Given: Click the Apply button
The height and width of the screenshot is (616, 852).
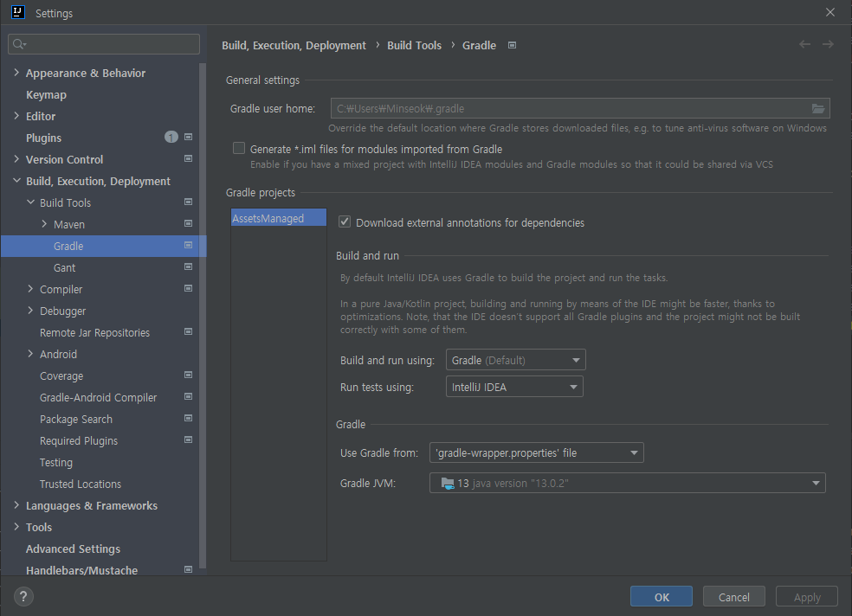Looking at the screenshot, I should click(x=806, y=596).
